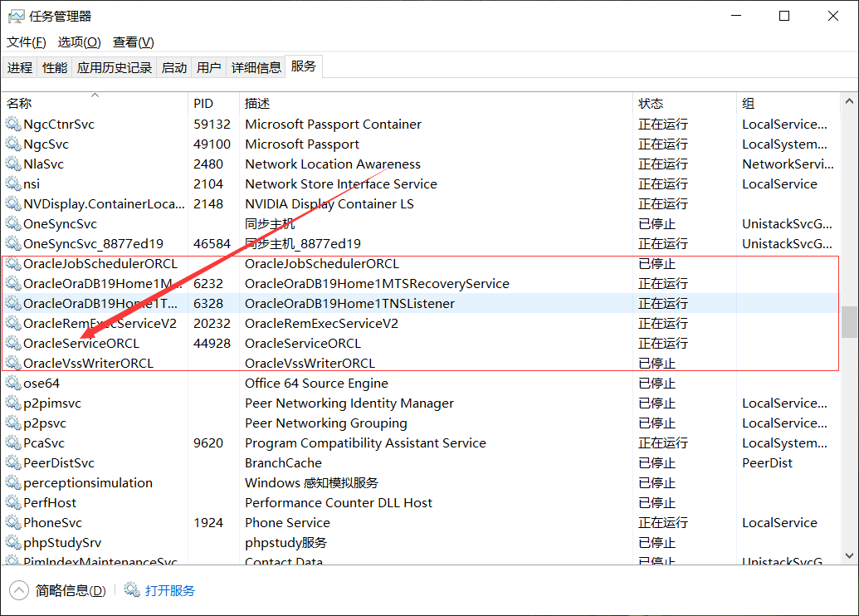
Task: Select the Program Compatibility Assistant Service description
Action: 365,442
